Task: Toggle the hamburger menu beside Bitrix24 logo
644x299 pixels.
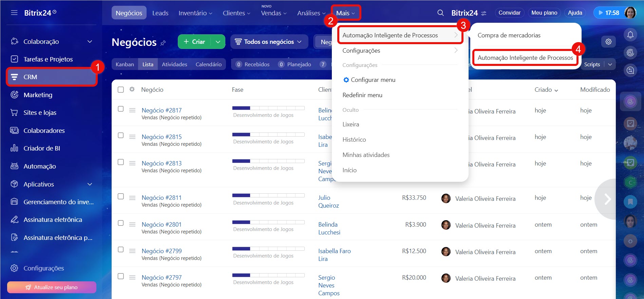Action: tap(14, 13)
